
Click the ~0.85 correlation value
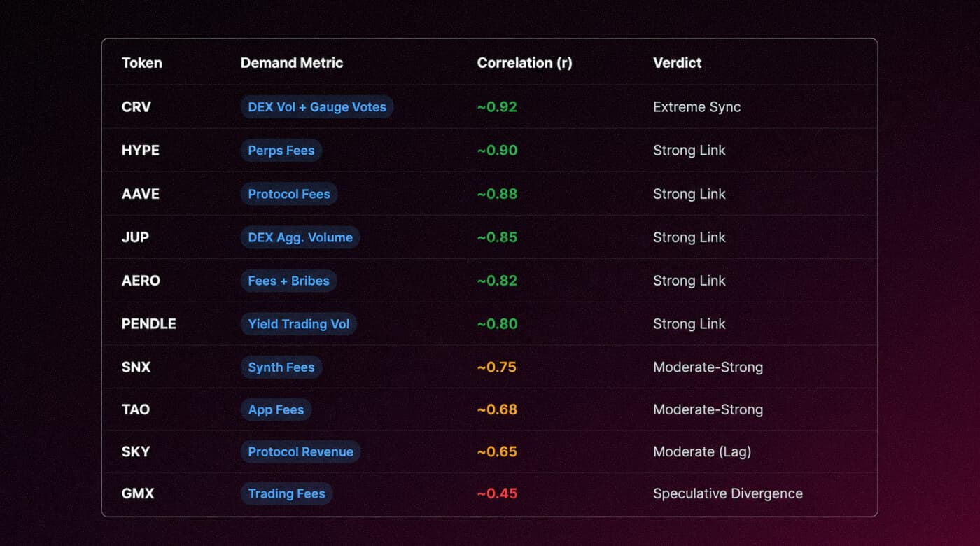pyautogui.click(x=497, y=237)
